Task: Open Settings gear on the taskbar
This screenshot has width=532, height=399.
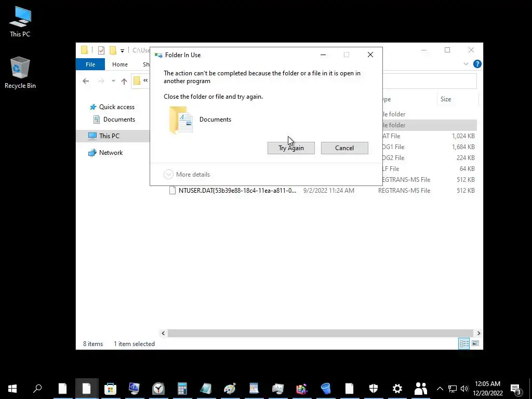Action: [397, 389]
